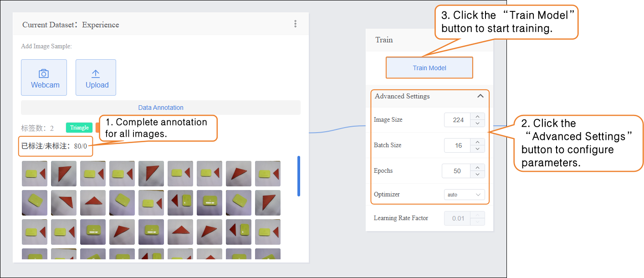Increase Epochs with the up arrow
The image size is (644, 278).
(x=477, y=168)
